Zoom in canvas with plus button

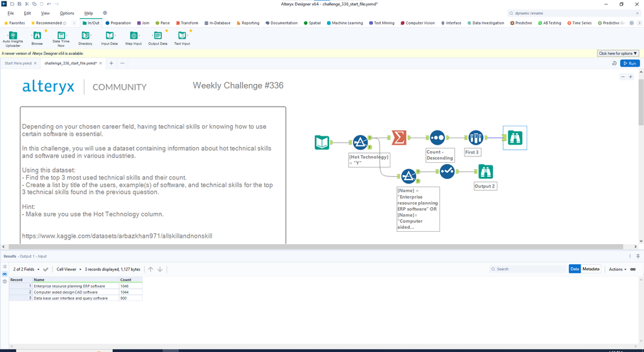coord(631,77)
